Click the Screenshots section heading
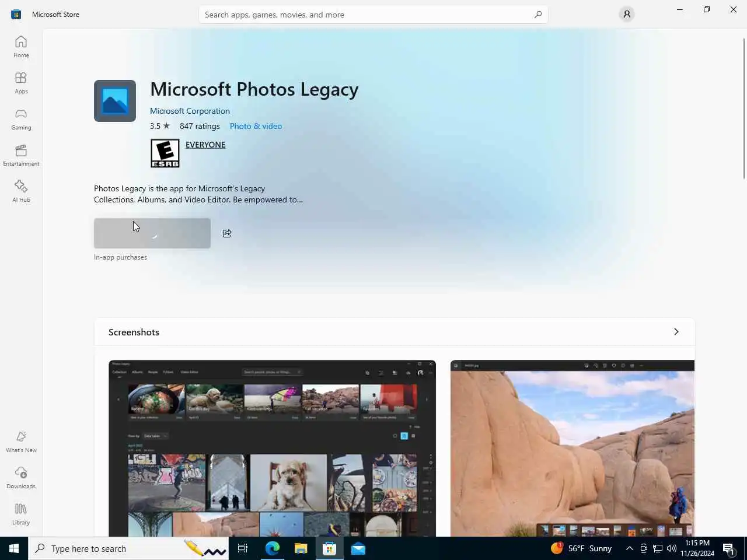This screenshot has height=560, width=747. click(134, 332)
